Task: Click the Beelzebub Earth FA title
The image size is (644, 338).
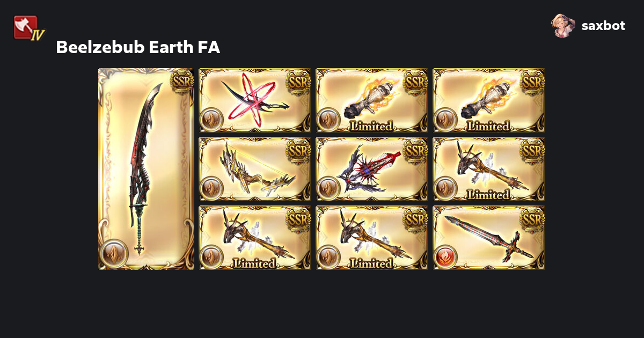Action: [138, 48]
